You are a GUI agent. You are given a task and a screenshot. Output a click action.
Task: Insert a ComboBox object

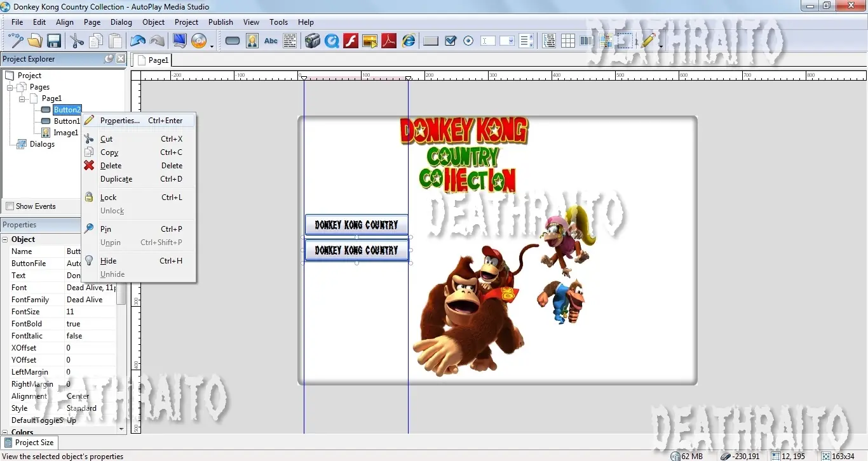[507, 41]
